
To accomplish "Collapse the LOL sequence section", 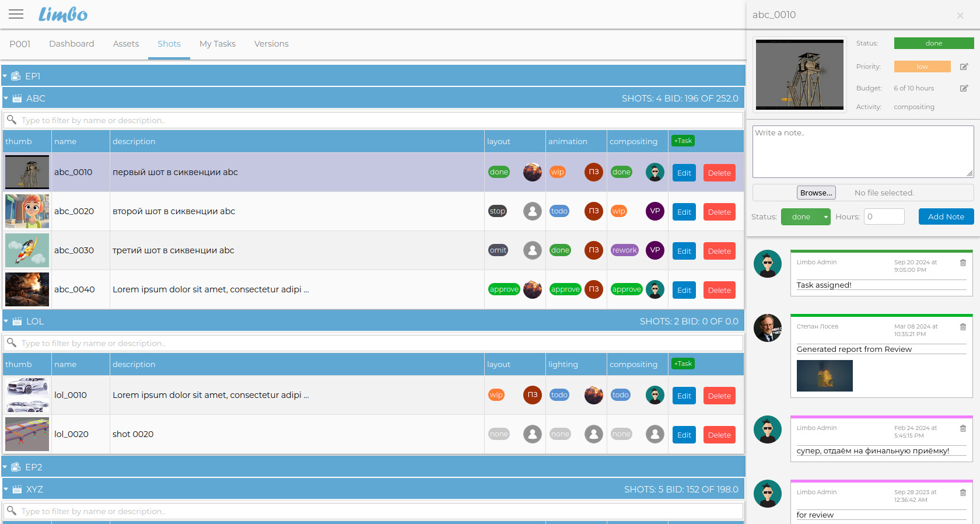I will (6, 322).
